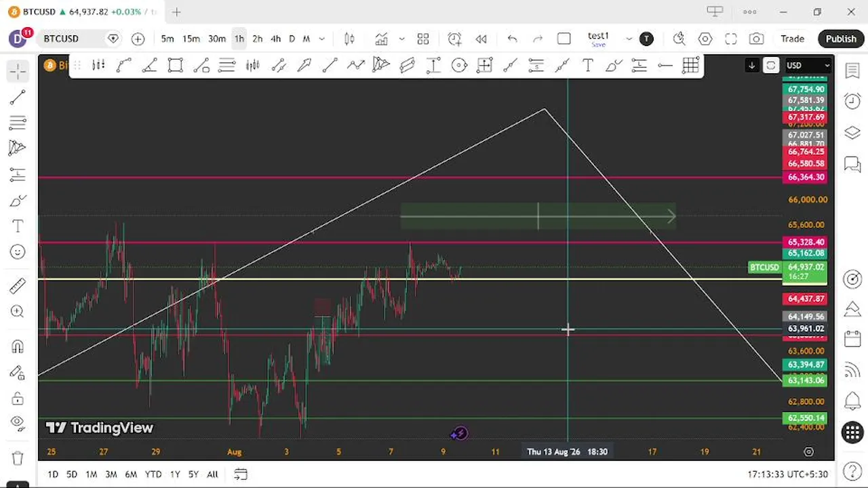Toggle stay in drawing mode
Screen dimensions: 868x488
[x=18, y=372]
